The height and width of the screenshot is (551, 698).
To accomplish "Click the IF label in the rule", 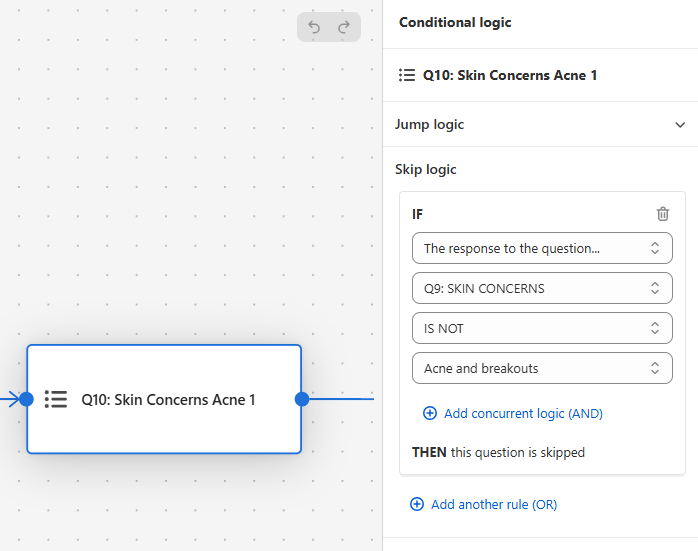I will pos(417,215).
